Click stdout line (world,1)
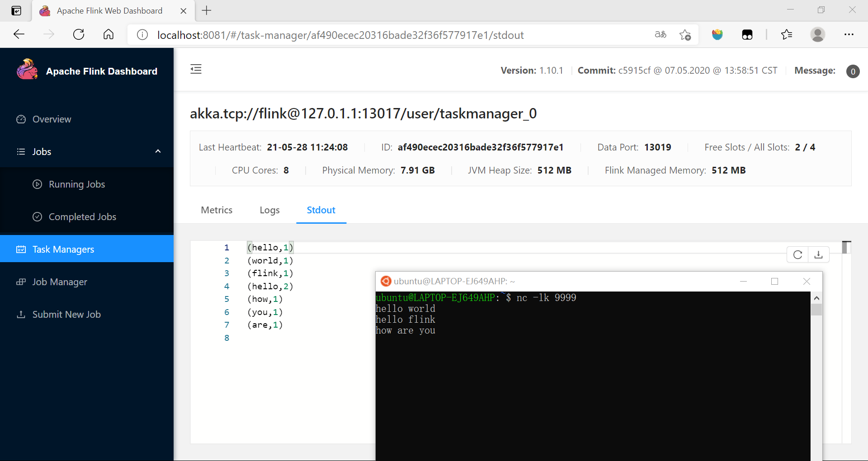This screenshot has width=868, height=461. [x=270, y=261]
